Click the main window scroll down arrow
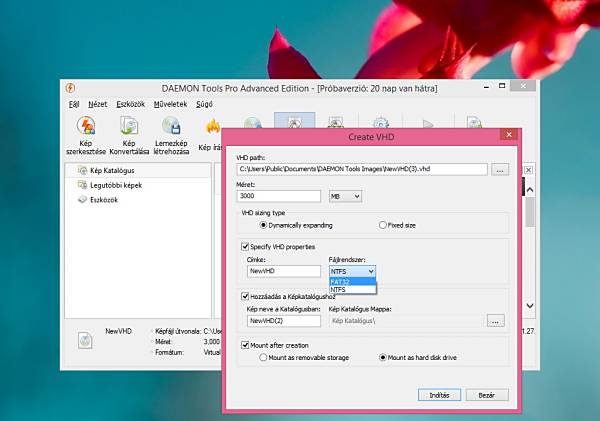 click(x=530, y=305)
